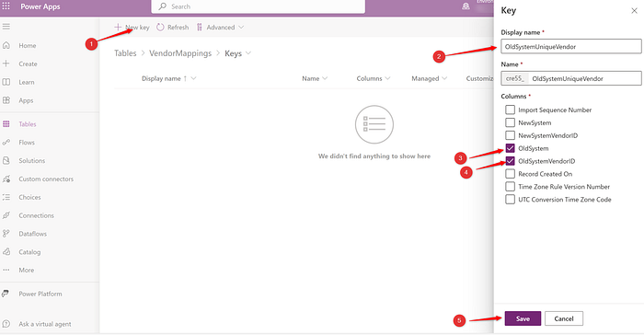The height and width of the screenshot is (335, 644).
Task: Click the Create plus icon in sidebar
Action: pos(6,64)
